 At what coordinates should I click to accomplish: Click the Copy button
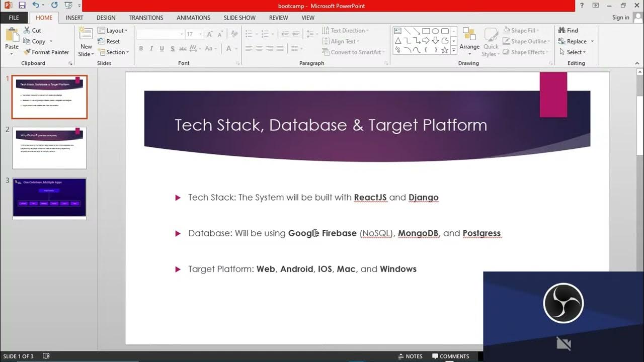coord(35,41)
